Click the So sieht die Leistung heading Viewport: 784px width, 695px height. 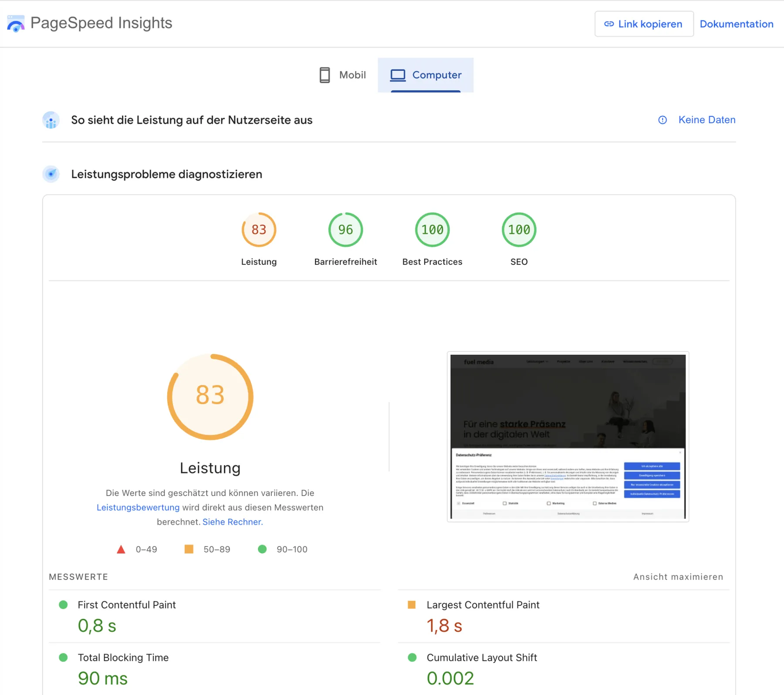tap(192, 120)
